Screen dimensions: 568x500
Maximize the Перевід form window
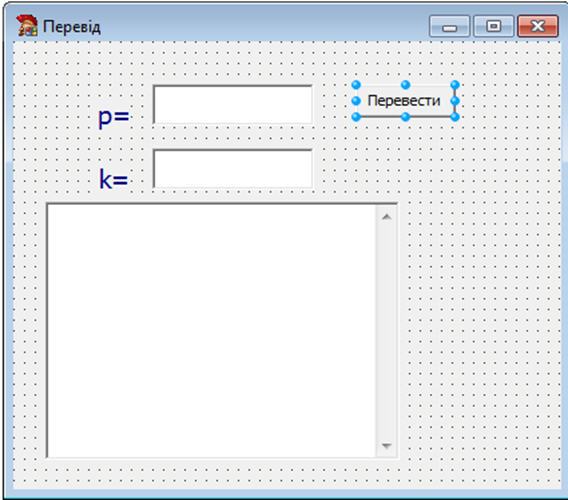point(493,26)
